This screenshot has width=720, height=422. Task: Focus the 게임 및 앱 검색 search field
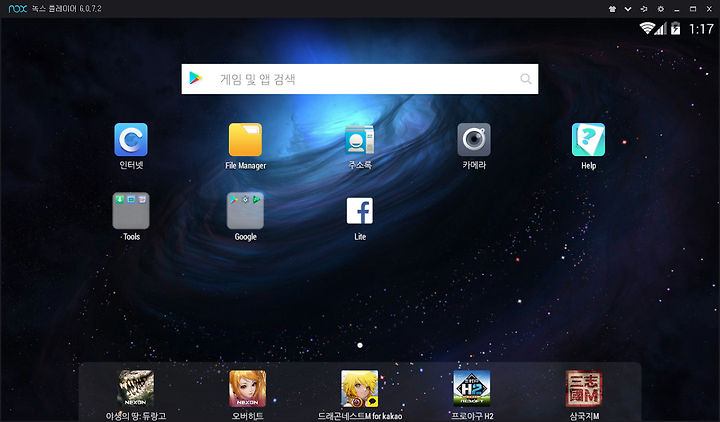[360, 79]
